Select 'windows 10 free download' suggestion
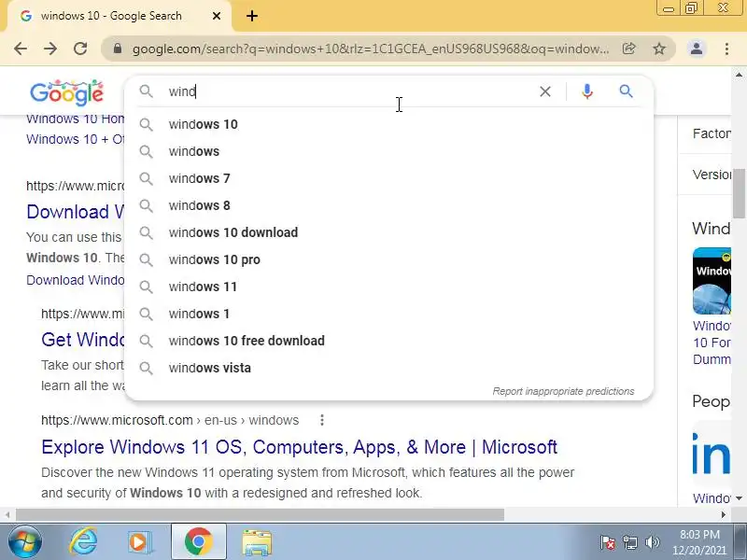Viewport: 747px width, 560px height. pyautogui.click(x=388, y=341)
